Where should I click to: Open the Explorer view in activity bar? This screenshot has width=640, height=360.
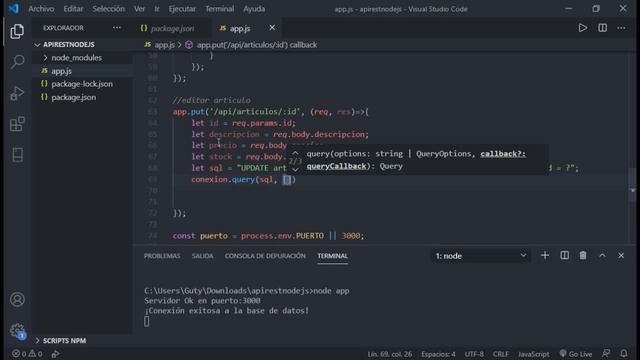coord(17,31)
